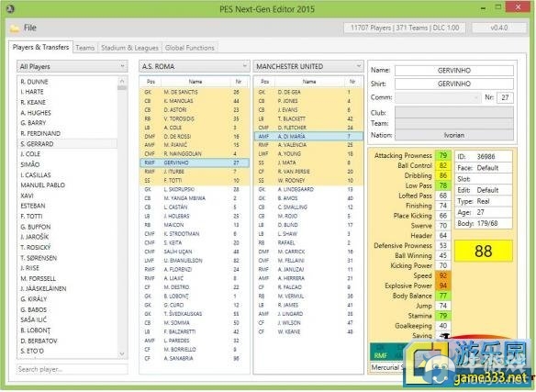Select I. CASILLAS in the player list
This screenshot has width=536, height=392.
[67, 174]
